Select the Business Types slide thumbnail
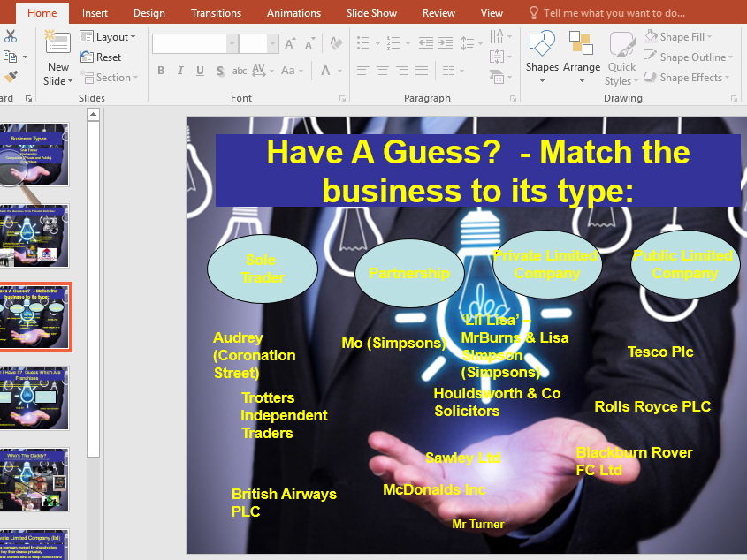747x560 pixels. (x=34, y=155)
